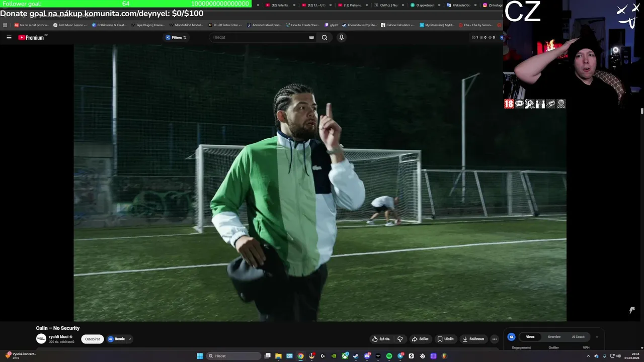Open more actions three-dot menu
644x362 pixels.
click(x=495, y=339)
